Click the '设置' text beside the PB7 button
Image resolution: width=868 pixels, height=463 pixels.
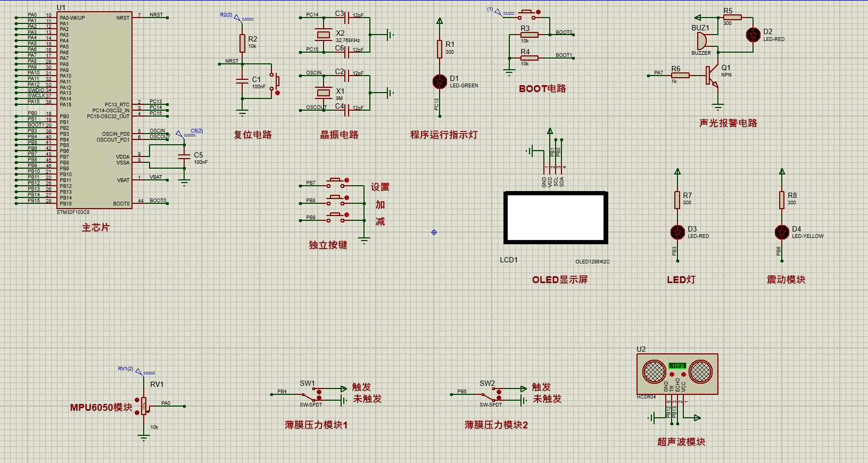(380, 187)
